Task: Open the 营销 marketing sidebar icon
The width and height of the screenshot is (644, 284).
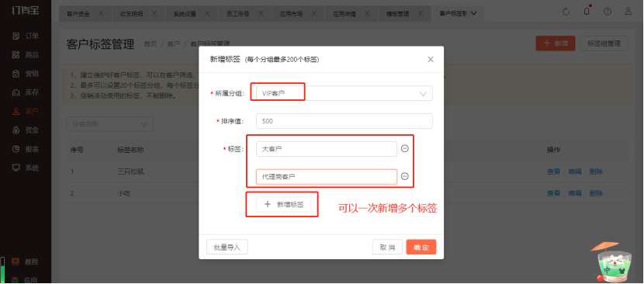Action: (16, 74)
